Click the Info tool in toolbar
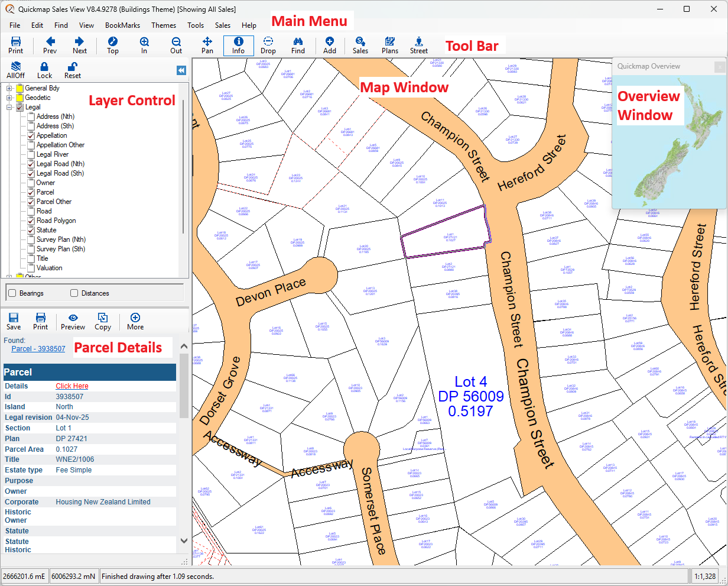Viewport: 728px width, 586px height. [238, 46]
